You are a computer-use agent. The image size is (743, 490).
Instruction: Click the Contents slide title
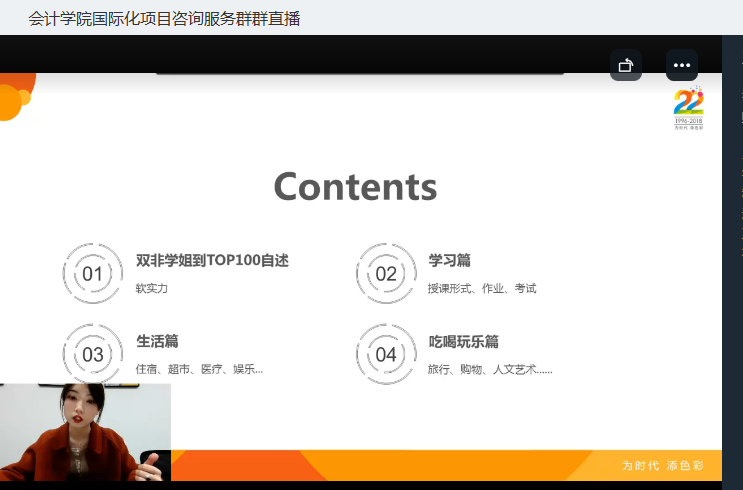pyautogui.click(x=355, y=187)
